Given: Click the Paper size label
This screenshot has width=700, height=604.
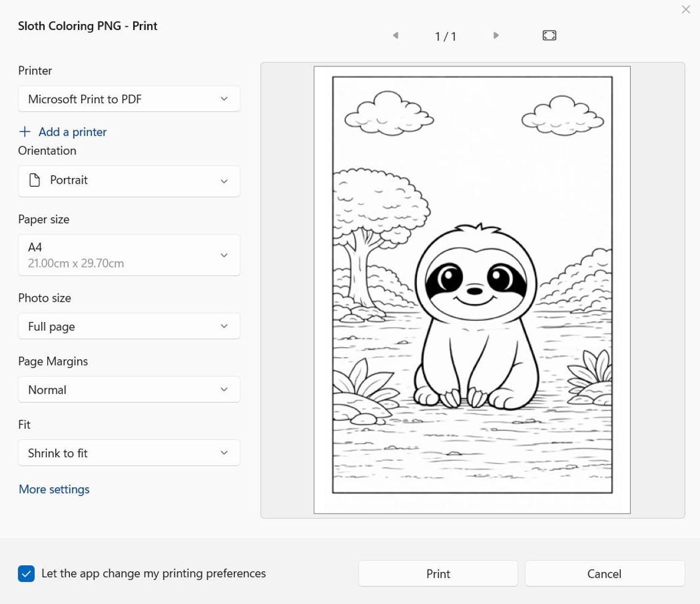Looking at the screenshot, I should pos(44,219).
